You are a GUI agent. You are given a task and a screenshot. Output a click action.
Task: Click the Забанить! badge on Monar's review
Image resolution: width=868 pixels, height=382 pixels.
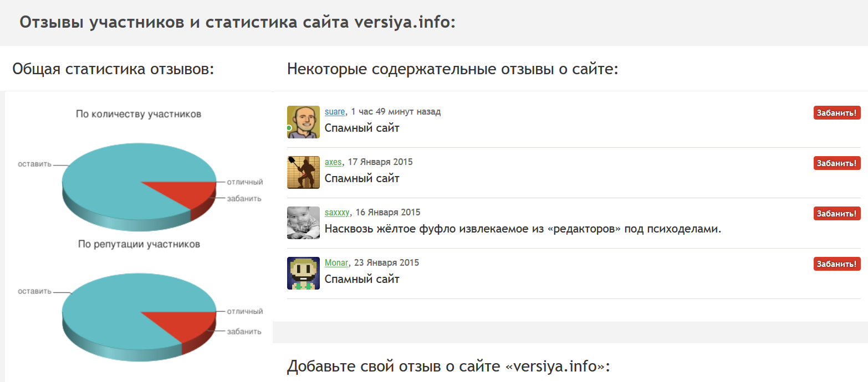837,264
